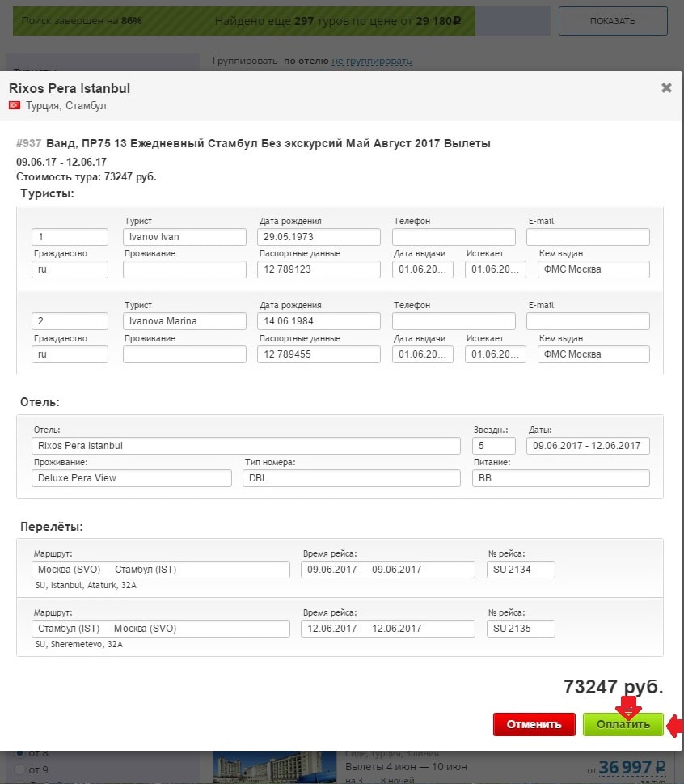Click the search progress bar
This screenshot has height=784, width=684.
243,21
